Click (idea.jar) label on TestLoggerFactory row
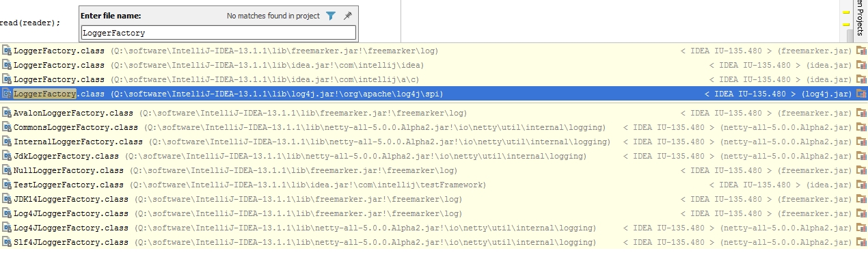868x253 pixels. (x=829, y=185)
